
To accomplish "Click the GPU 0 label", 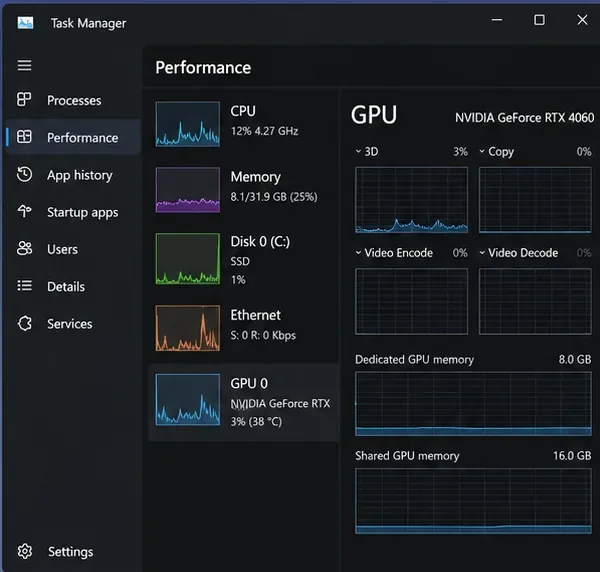I will point(249,383).
